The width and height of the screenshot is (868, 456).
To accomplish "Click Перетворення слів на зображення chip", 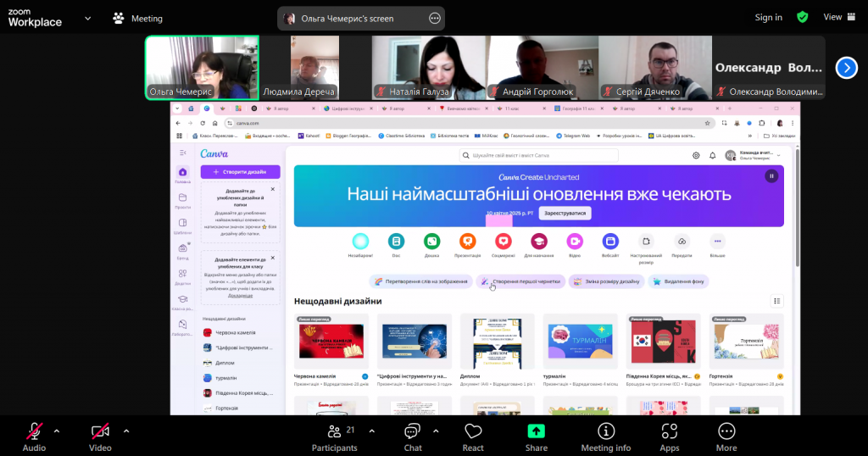I will 420,281.
